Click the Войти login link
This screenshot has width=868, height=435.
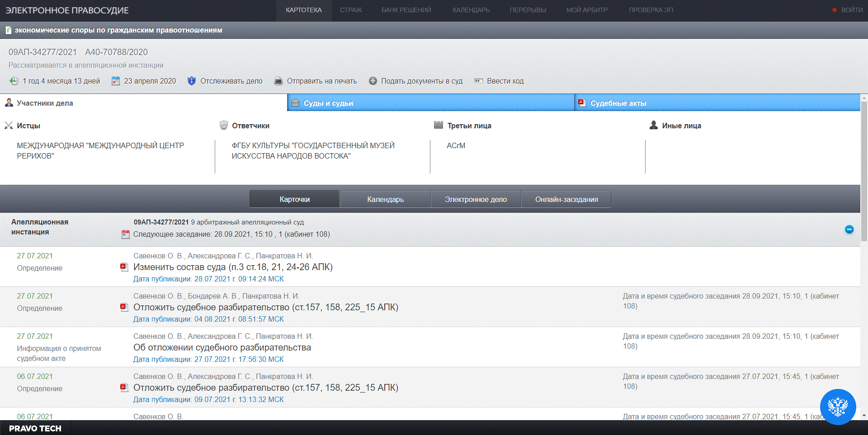852,10
